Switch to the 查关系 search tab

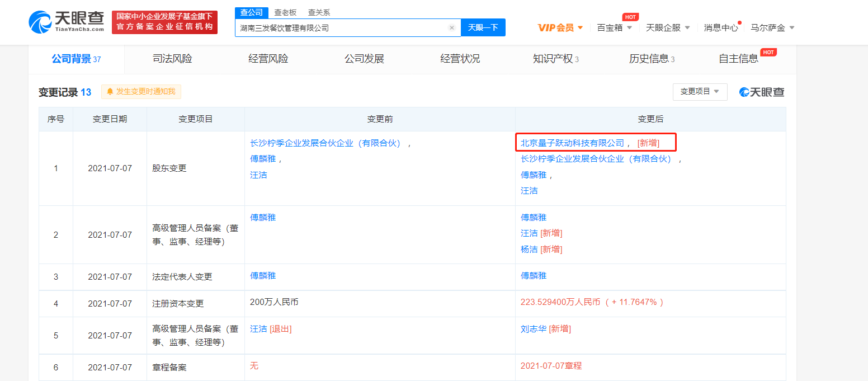[x=319, y=12]
